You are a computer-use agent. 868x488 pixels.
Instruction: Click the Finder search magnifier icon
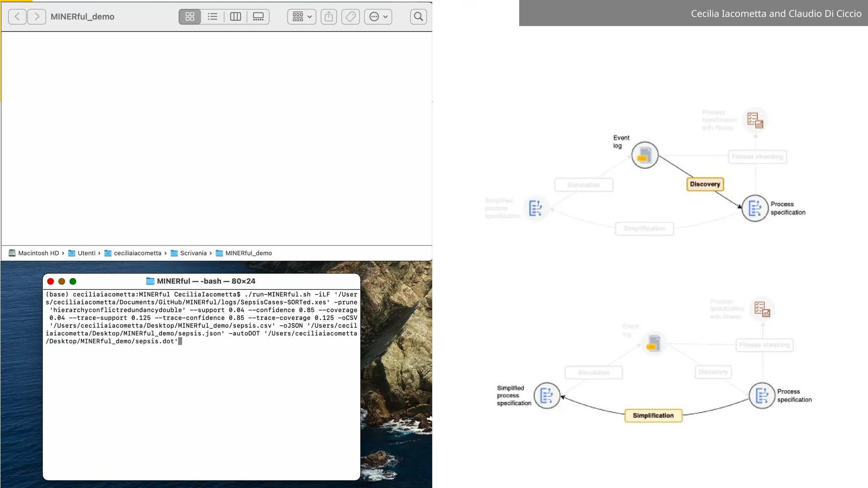418,17
